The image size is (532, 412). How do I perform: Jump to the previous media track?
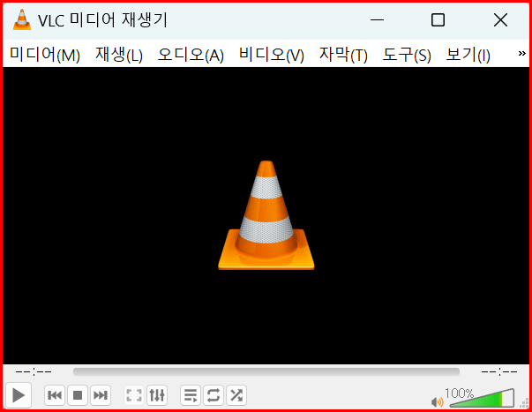click(55, 395)
